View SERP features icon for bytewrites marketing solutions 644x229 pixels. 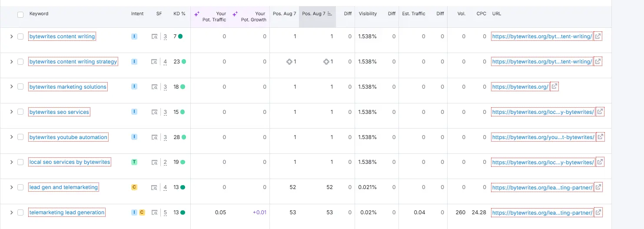tap(154, 87)
